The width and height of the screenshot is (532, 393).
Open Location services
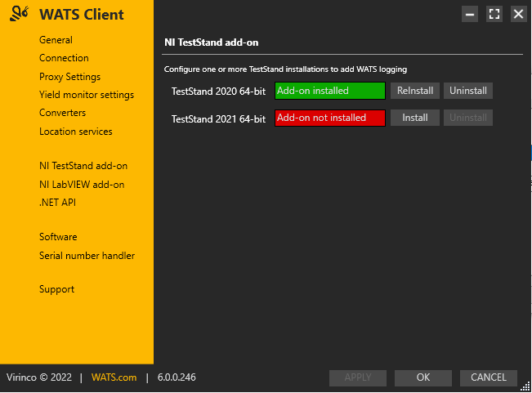click(x=76, y=132)
